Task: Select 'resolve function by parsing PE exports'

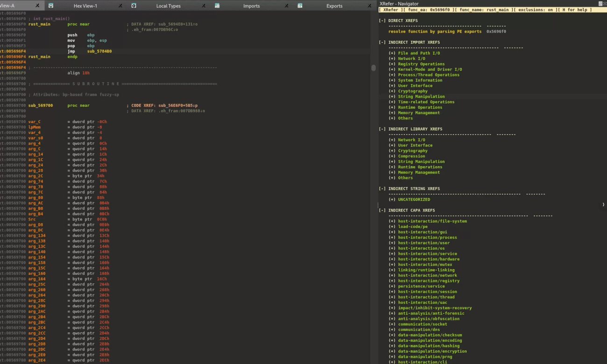Action: click(x=435, y=32)
